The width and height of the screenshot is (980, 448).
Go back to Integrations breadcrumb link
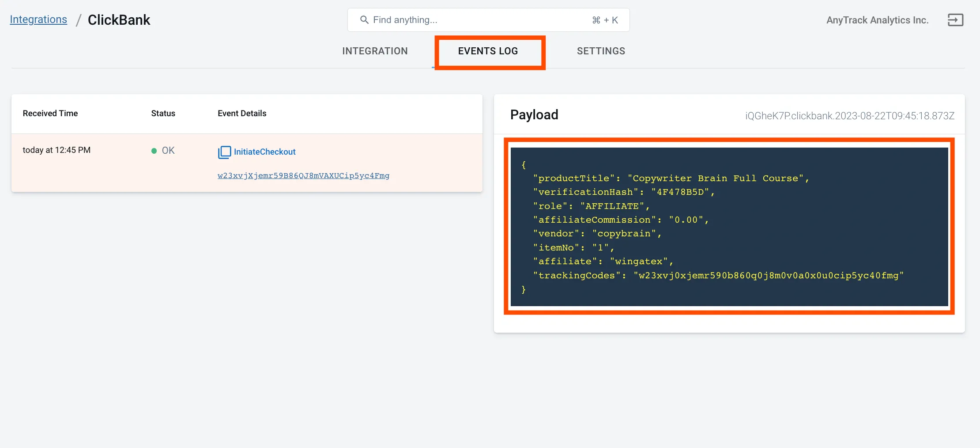click(x=38, y=19)
